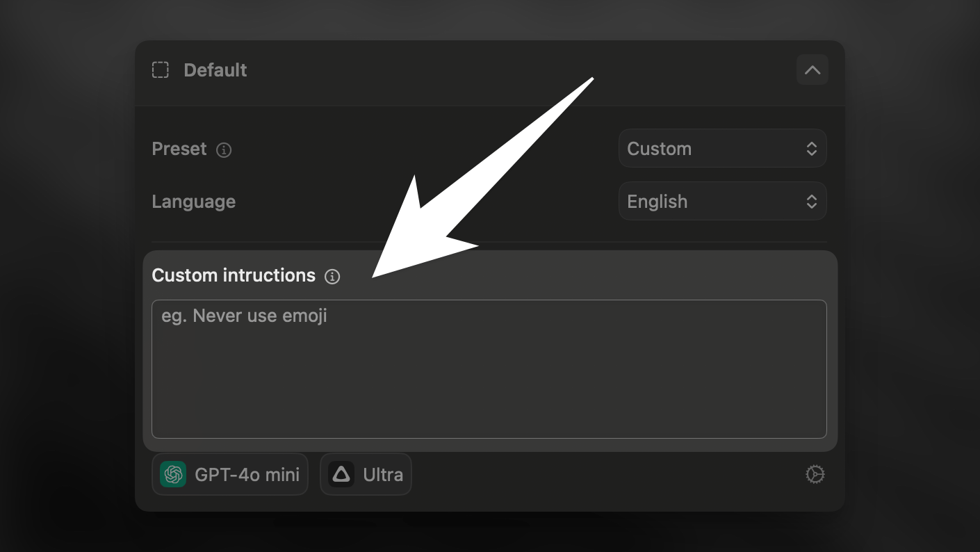Click the dashed square Default icon
This screenshot has width=980, height=552.
[x=161, y=70]
